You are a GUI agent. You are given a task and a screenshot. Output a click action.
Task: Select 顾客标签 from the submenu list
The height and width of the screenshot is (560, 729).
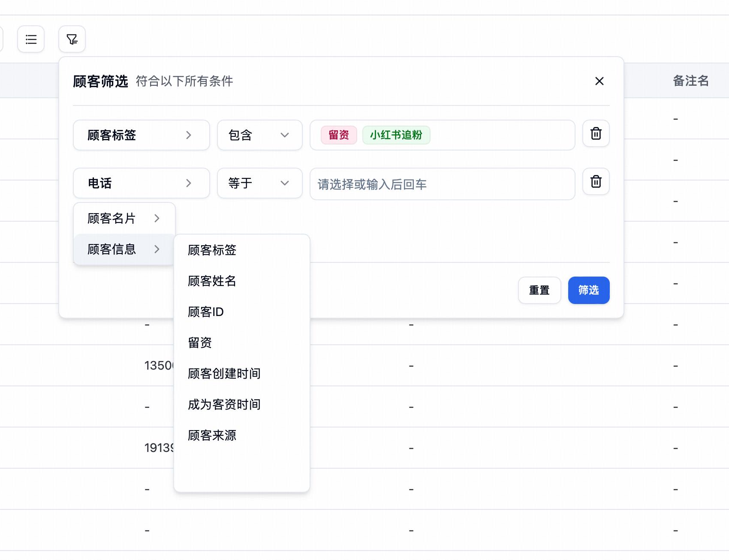pos(212,250)
